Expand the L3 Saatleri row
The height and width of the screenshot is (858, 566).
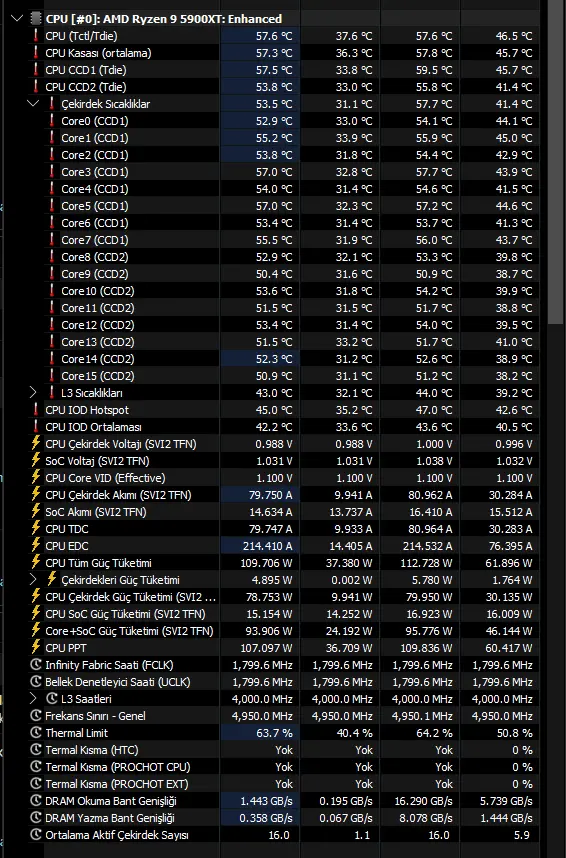[x=33, y=698]
